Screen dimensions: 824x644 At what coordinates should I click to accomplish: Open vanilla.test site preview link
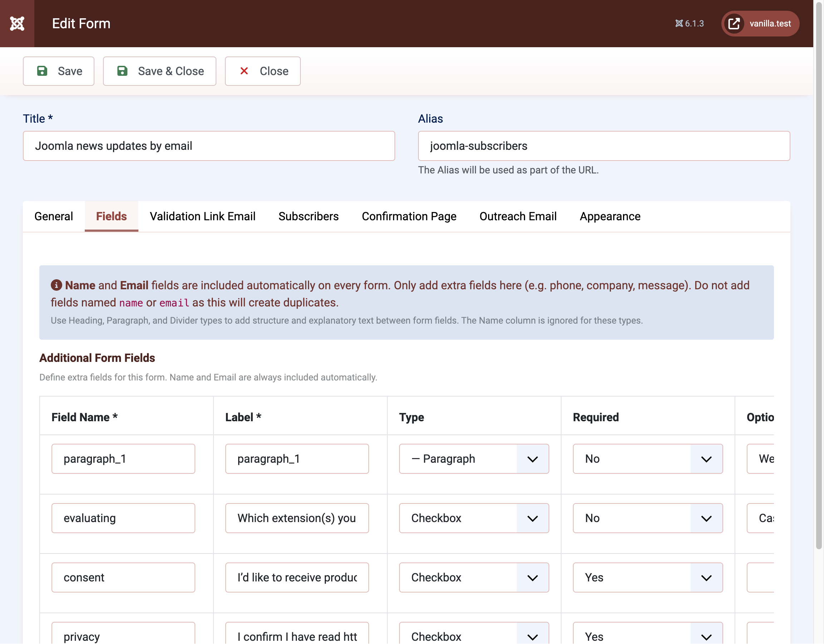point(760,23)
